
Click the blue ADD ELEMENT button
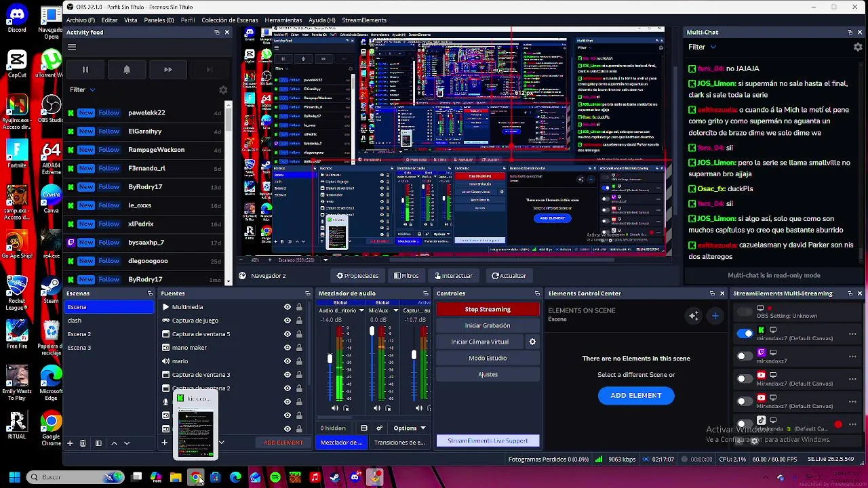click(x=636, y=395)
